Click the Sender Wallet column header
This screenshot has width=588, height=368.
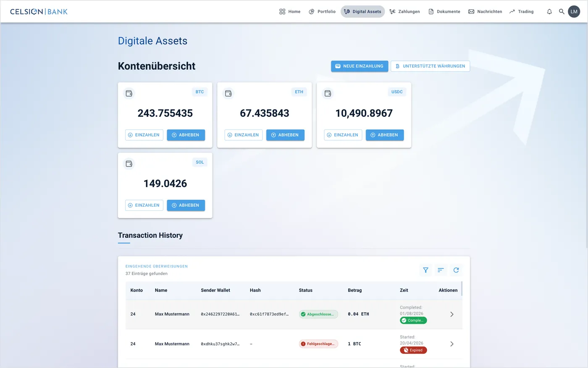pos(215,290)
